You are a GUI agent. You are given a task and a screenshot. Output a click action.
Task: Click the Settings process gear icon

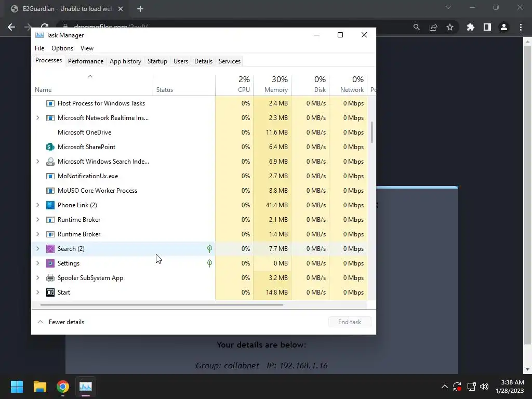point(50,263)
